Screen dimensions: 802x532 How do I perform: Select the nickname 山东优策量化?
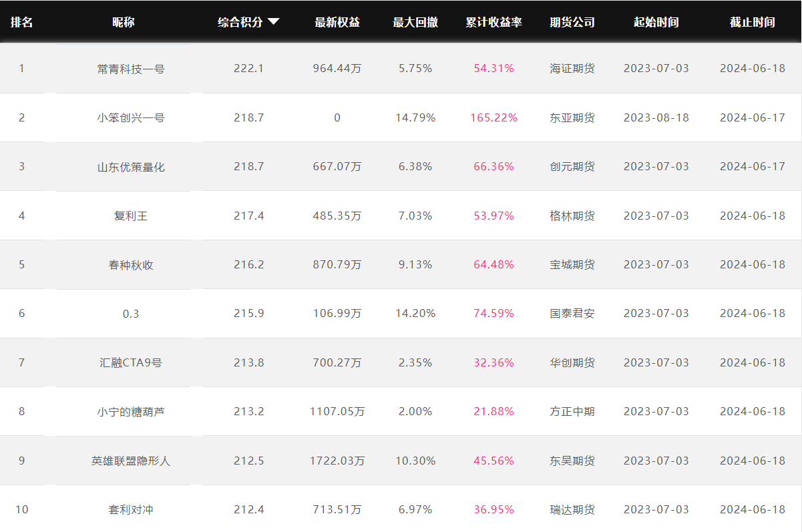[131, 167]
